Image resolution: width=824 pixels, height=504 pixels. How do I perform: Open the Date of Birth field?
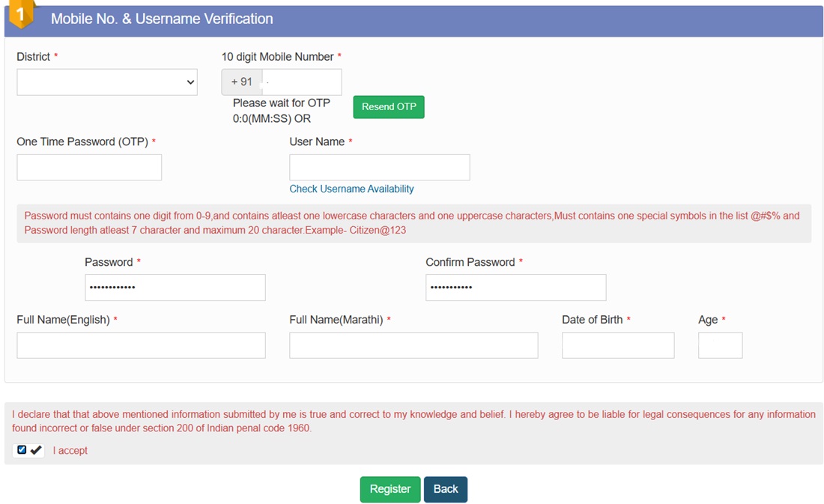point(618,345)
